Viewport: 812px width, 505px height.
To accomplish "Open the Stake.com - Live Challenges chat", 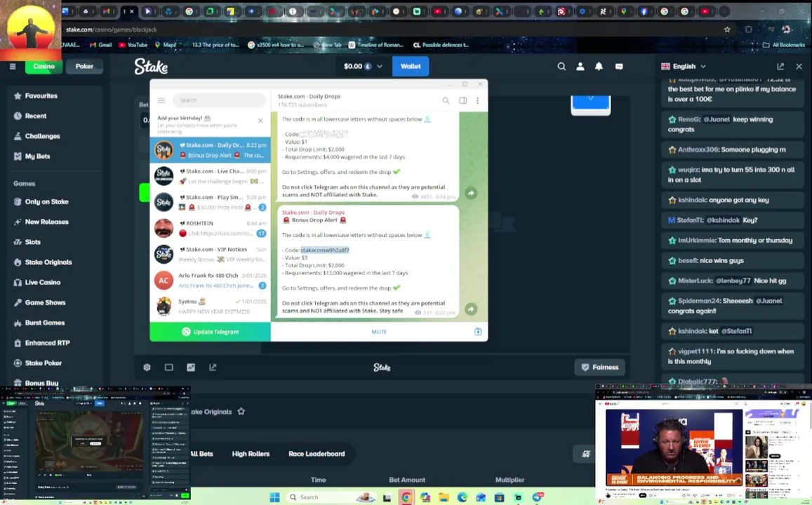I will pos(211,176).
